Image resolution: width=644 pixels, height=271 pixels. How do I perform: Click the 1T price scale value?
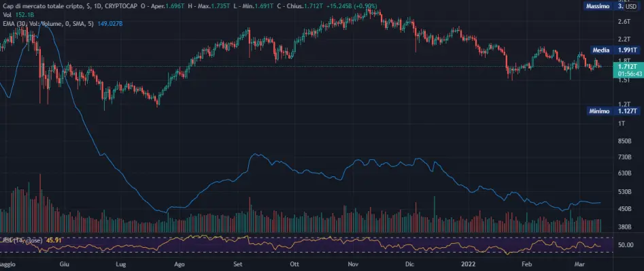[x=621, y=123]
